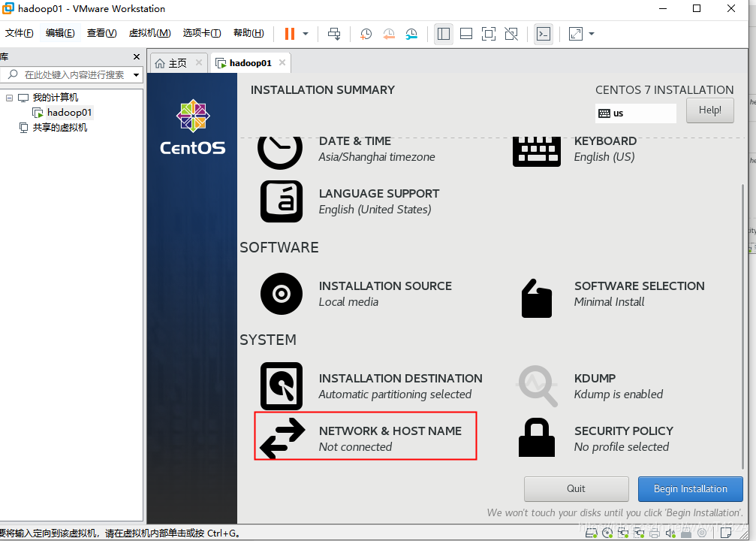
Task: Select 我的计算机 in the library tree
Action: pyautogui.click(x=55, y=98)
